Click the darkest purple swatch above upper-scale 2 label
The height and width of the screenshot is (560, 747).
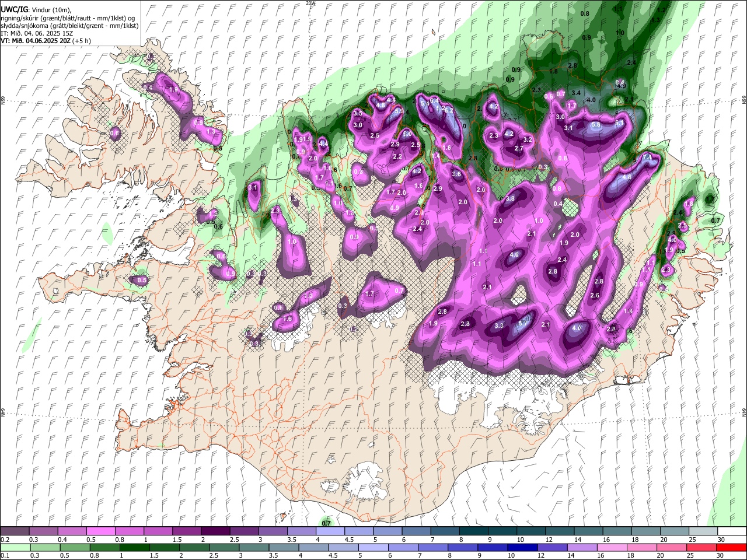pos(215,531)
